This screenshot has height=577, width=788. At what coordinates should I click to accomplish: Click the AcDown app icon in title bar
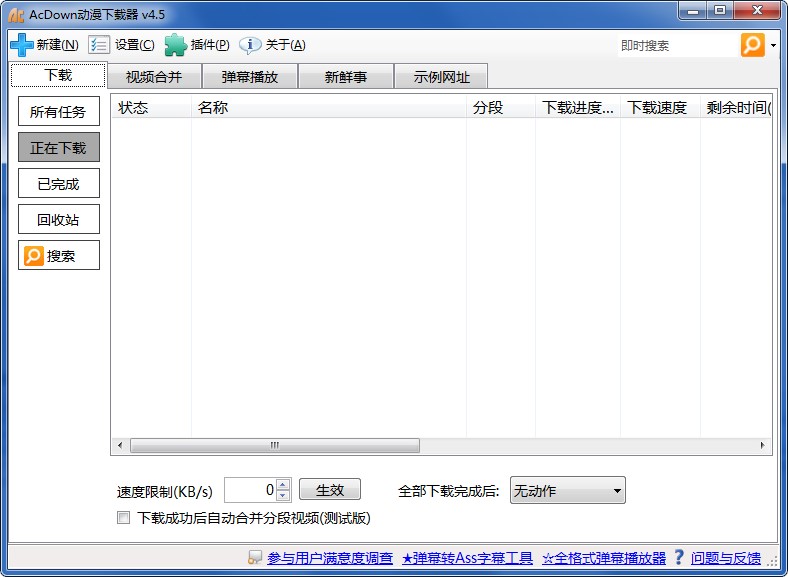point(16,15)
